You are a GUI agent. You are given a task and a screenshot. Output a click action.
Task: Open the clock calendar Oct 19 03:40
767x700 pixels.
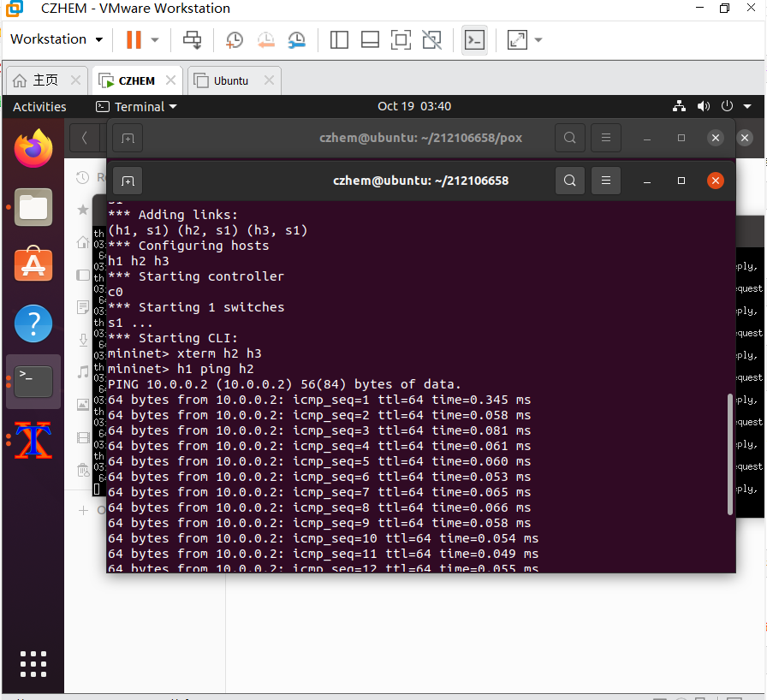(x=414, y=106)
